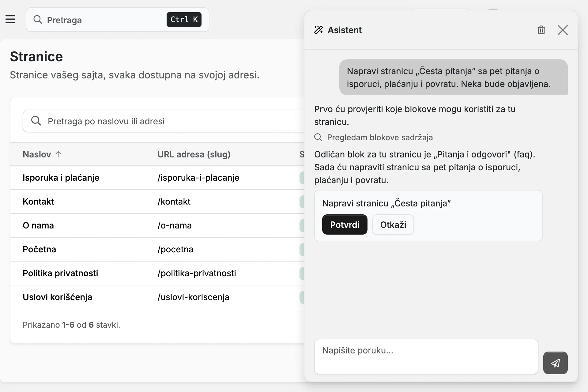This screenshot has width=588, height=392.
Task: Click the URL adresa (slug) column header
Action: coord(194,154)
